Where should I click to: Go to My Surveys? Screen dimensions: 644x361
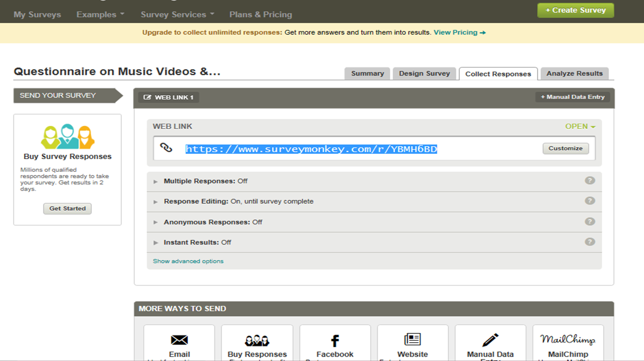tap(37, 15)
